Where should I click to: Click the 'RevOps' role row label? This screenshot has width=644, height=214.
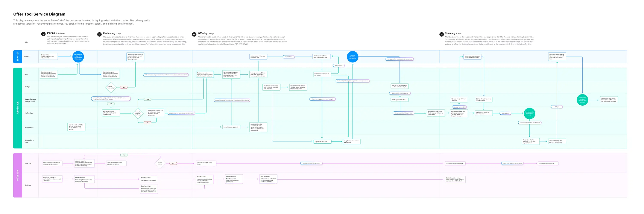point(27,87)
